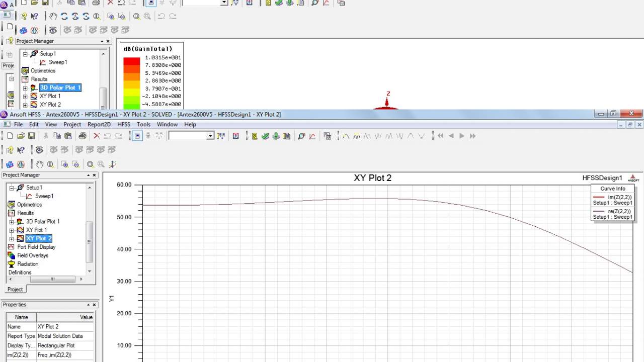Screen dimensions: 644x362
Task: Open the File menu
Action: [x=18, y=124]
